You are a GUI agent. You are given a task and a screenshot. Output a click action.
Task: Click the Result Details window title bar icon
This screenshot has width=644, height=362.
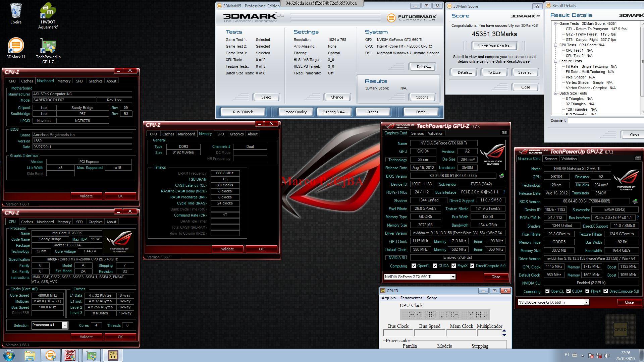pos(548,6)
